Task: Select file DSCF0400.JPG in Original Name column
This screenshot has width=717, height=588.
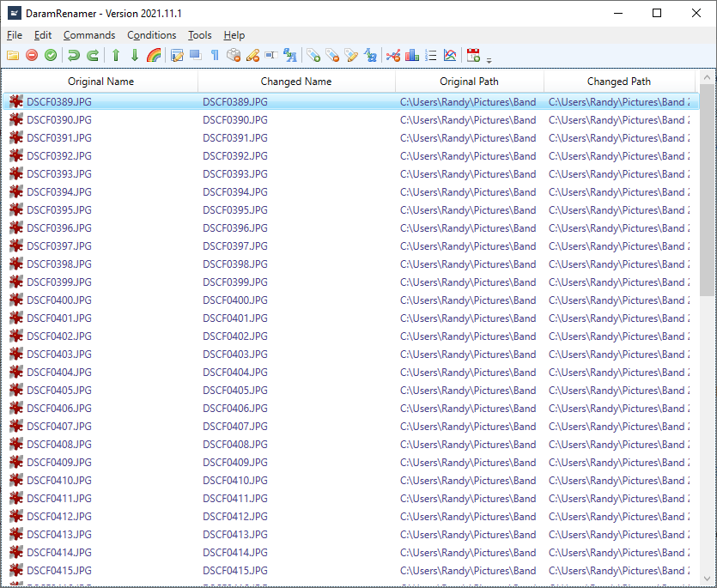Action: [59, 300]
